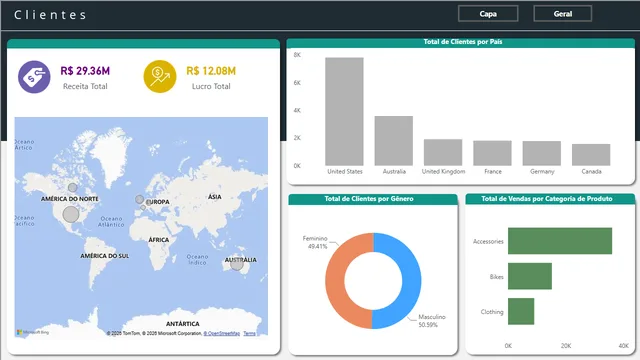Click the Masculino 50.59% data label
This screenshot has height=360, width=640.
pos(432,321)
